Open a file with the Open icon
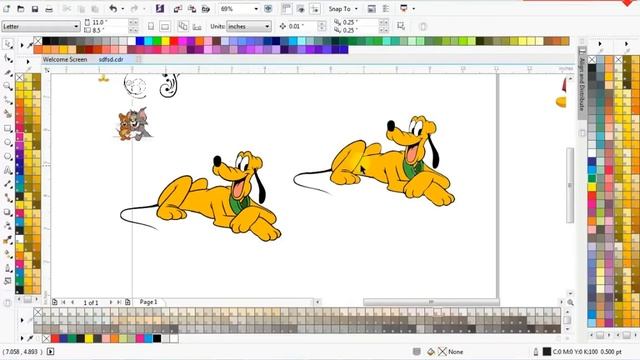 [x=20, y=9]
